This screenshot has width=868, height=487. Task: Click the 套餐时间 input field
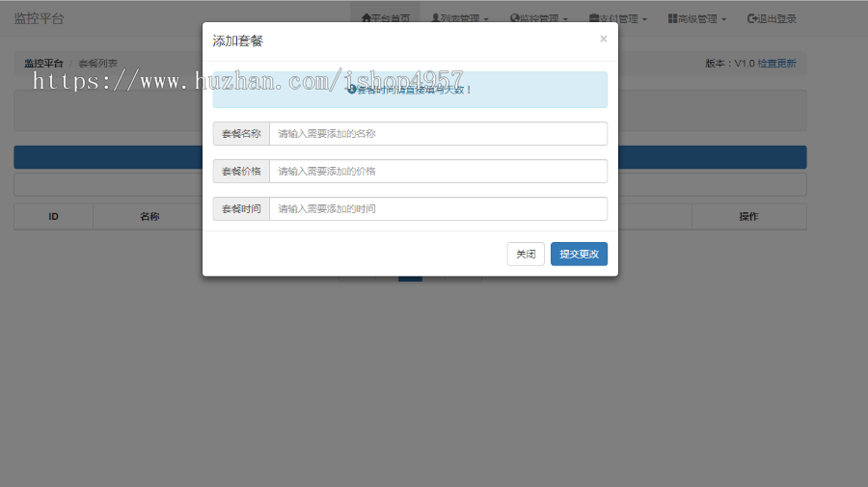pyautogui.click(x=439, y=208)
